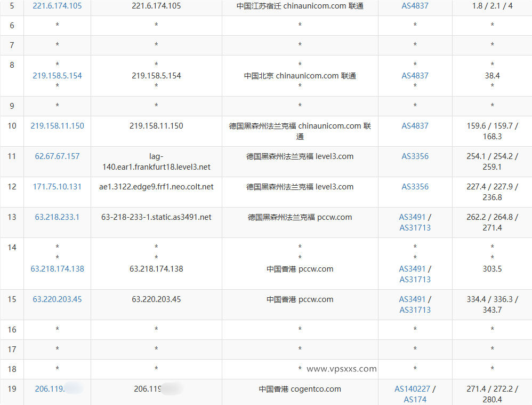Click the 63.220.203.45 IP link

tap(57, 299)
